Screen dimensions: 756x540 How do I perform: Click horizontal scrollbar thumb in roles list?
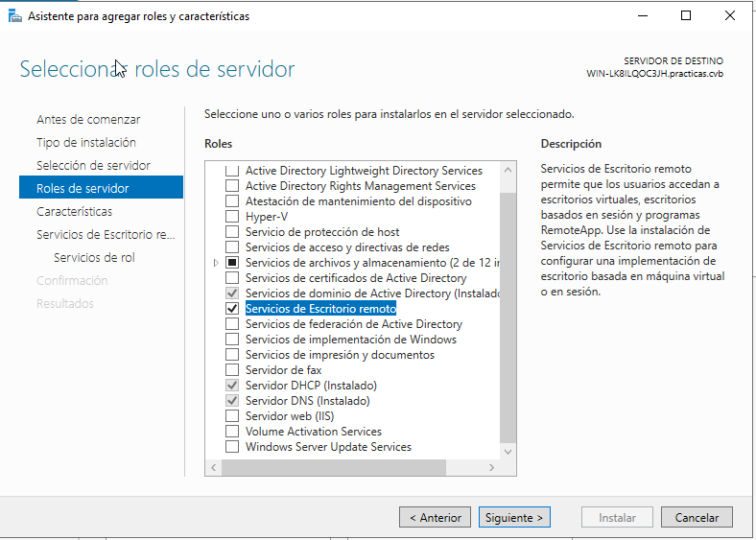[x=334, y=467]
